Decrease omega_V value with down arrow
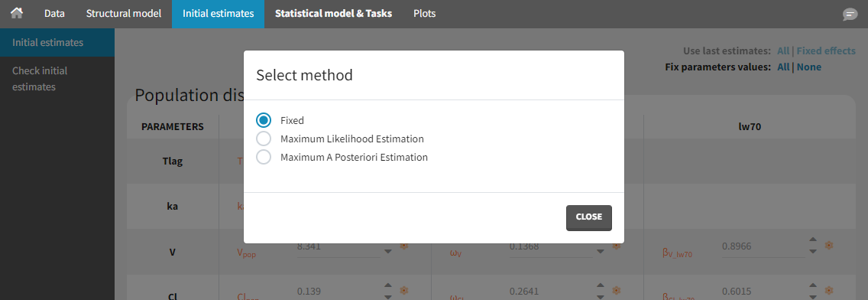This screenshot has height=300, width=868. pos(600,251)
